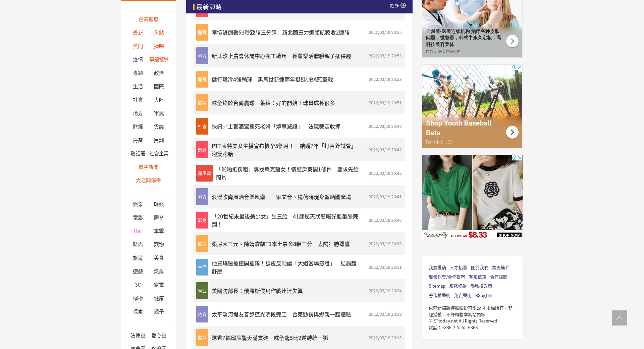
Task: Open the 疫情 sidebar category
Action: click(x=138, y=60)
